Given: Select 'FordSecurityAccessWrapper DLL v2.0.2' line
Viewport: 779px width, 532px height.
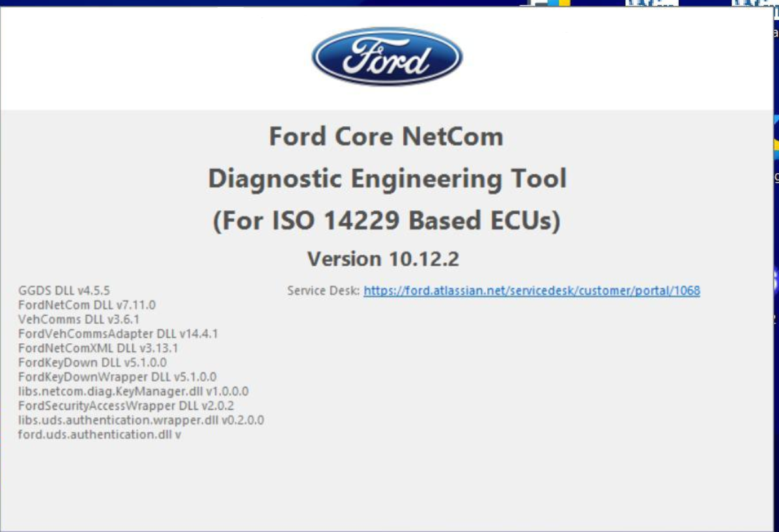Looking at the screenshot, I should point(126,406).
